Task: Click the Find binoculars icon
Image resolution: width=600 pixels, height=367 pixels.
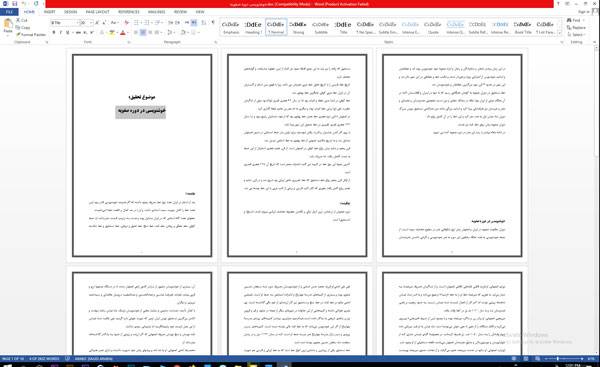Action: pos(569,20)
